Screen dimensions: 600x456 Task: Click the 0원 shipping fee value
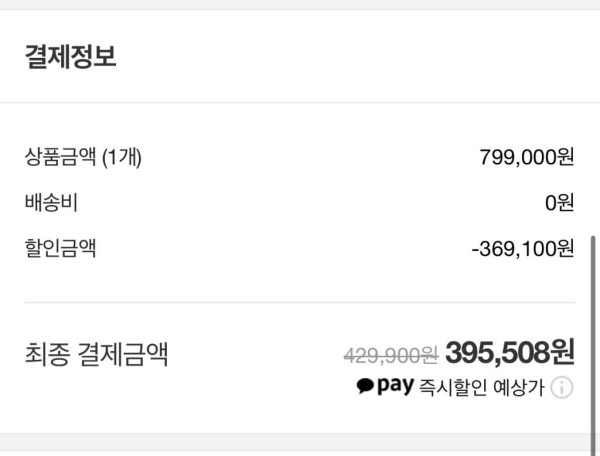click(x=559, y=203)
